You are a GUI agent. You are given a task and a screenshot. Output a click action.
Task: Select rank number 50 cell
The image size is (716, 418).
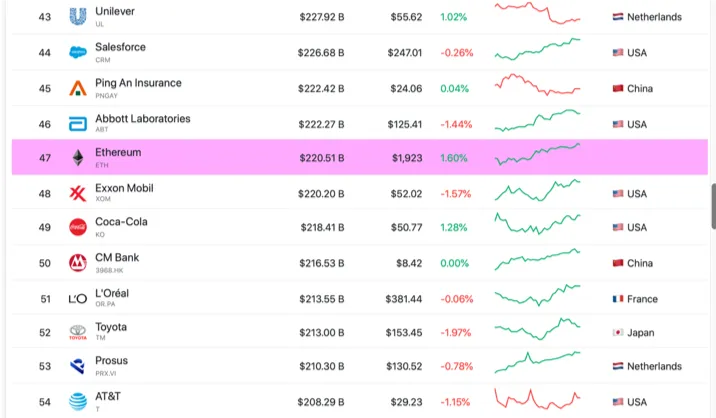45,263
